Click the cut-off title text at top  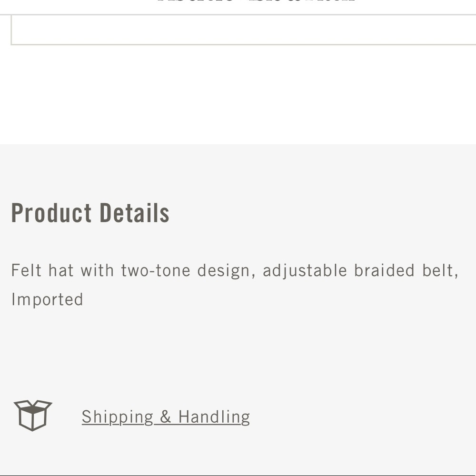coord(256,2)
